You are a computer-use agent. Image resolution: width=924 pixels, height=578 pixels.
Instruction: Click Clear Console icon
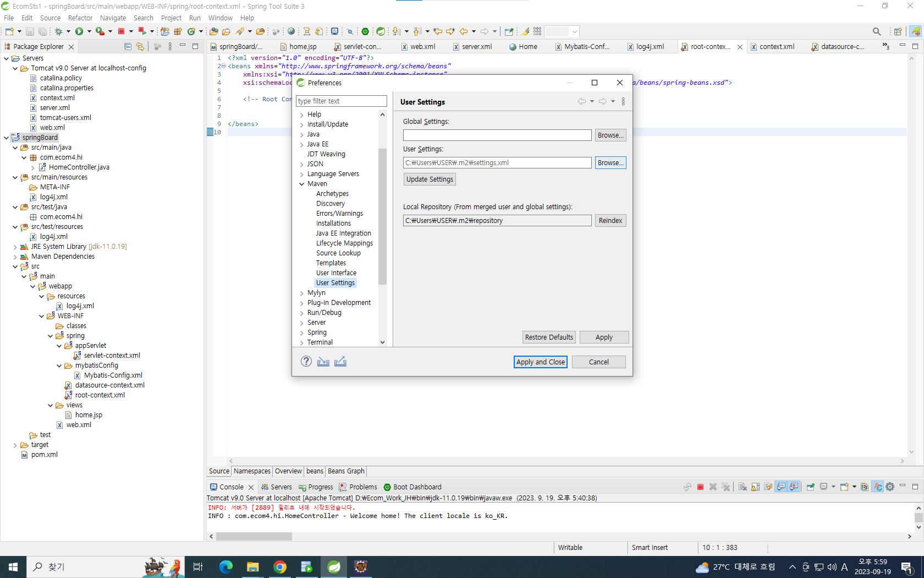(743, 487)
